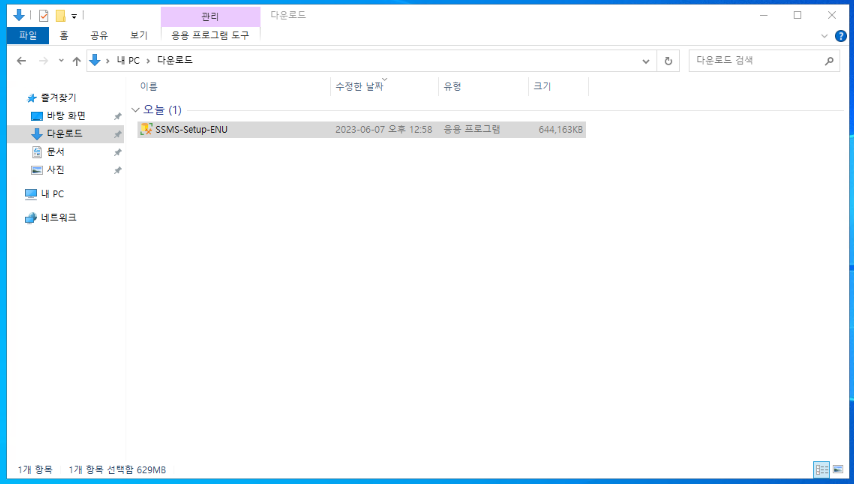
Task: Select the SSMS-Setup-ENU file
Action: [x=361, y=130]
